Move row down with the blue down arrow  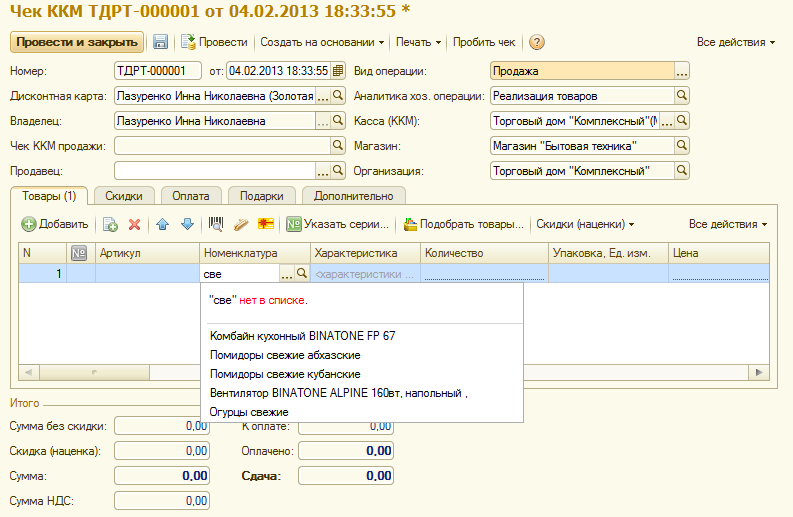coord(188,224)
